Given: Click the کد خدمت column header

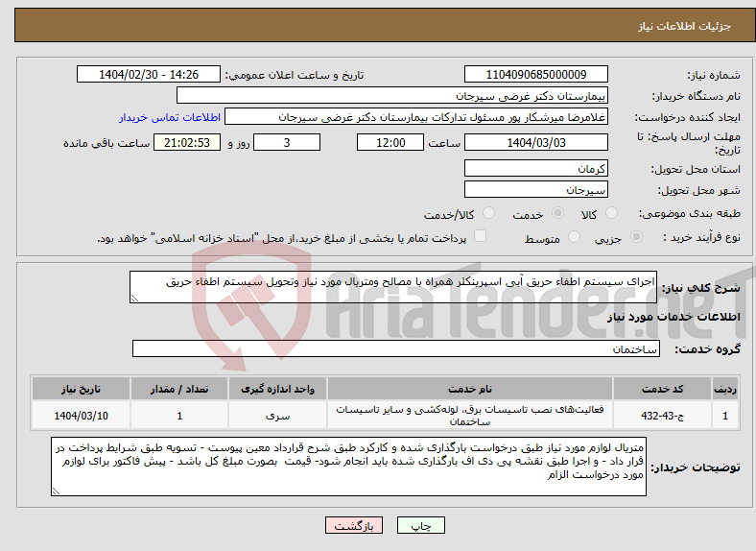Looking at the screenshot, I should coord(663,389).
